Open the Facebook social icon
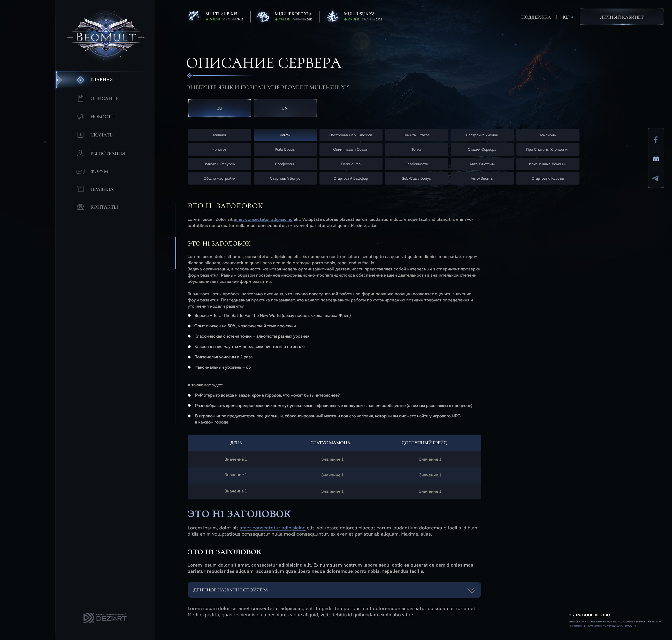The image size is (672, 640). 656,140
